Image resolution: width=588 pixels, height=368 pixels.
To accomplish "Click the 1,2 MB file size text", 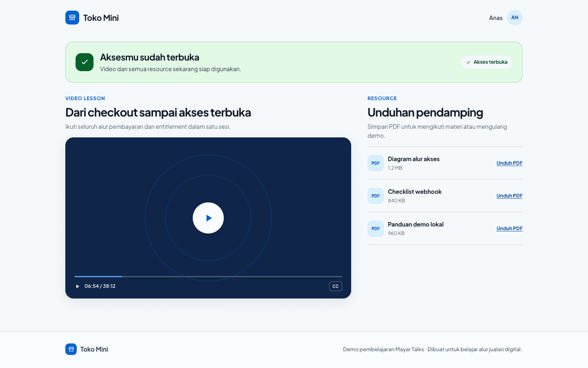I will click(395, 168).
